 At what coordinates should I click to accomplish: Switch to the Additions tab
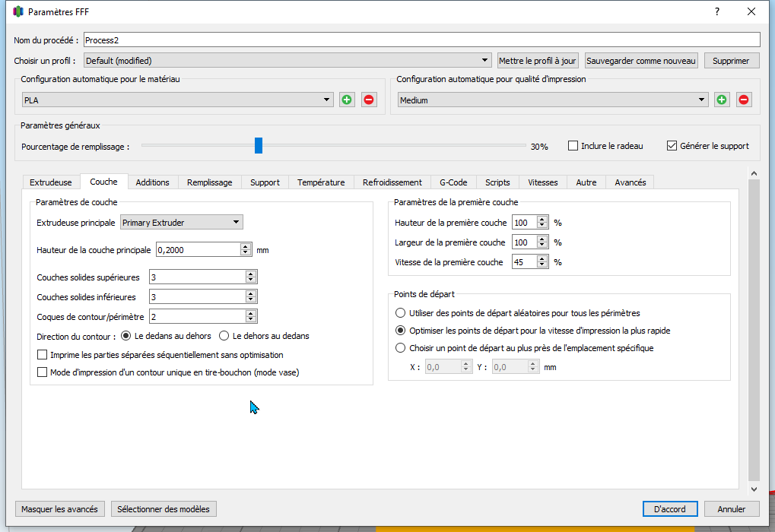(152, 182)
